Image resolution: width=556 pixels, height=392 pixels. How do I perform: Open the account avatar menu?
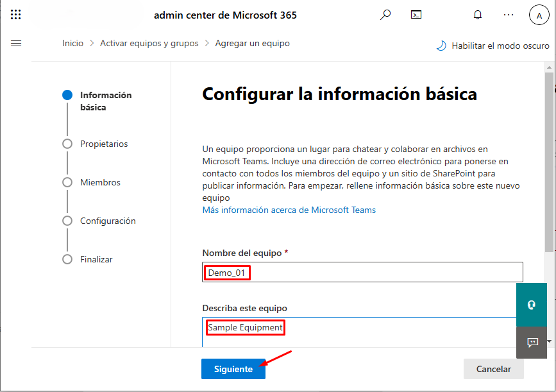tap(539, 15)
